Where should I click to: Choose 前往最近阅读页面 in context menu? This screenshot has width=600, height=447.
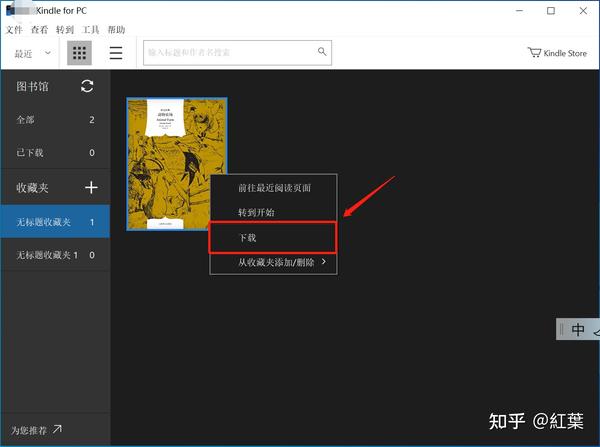click(x=274, y=188)
